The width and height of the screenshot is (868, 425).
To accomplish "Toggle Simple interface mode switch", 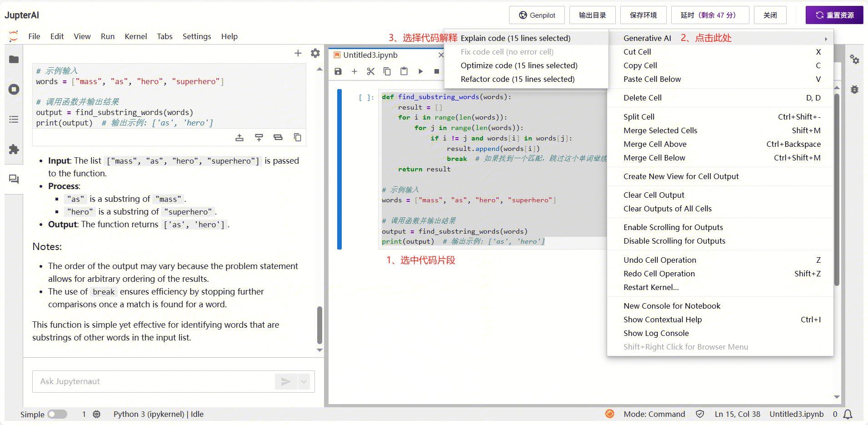I will point(57,414).
